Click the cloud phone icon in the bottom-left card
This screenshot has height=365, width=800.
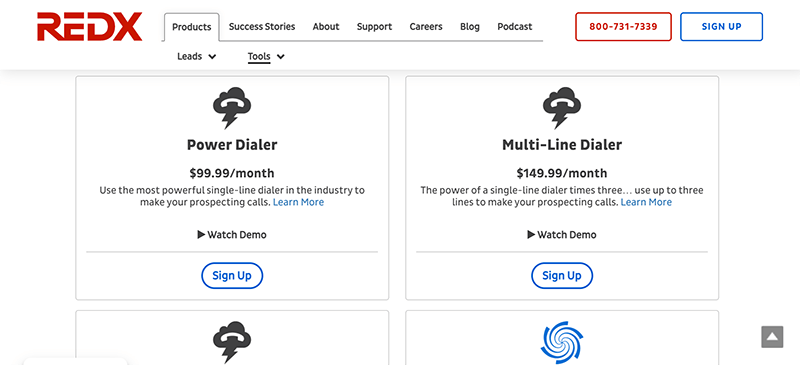click(x=232, y=342)
